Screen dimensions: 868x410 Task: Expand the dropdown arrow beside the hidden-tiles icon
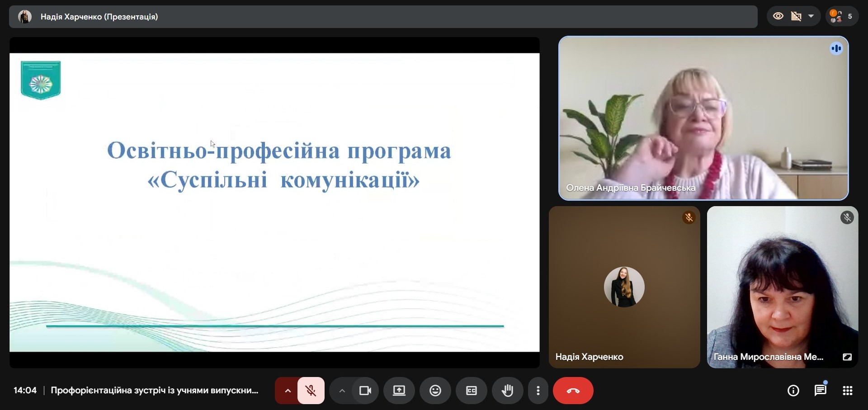click(x=811, y=16)
